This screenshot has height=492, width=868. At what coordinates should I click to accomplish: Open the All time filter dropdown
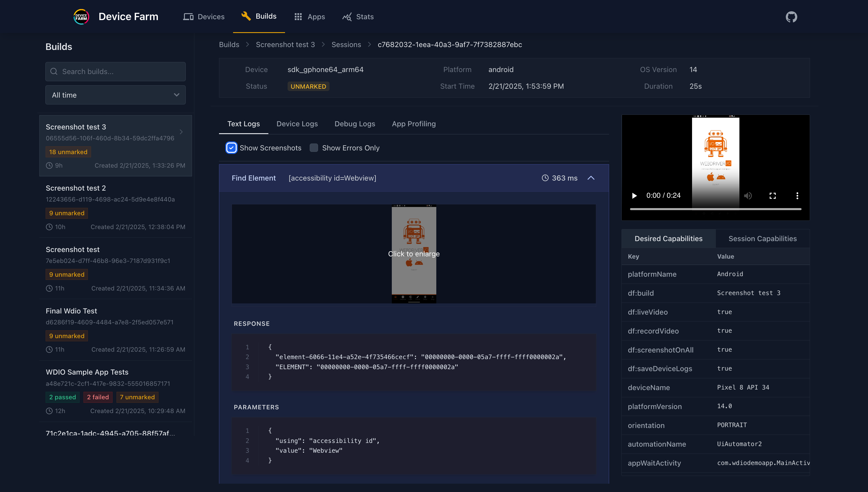point(115,95)
